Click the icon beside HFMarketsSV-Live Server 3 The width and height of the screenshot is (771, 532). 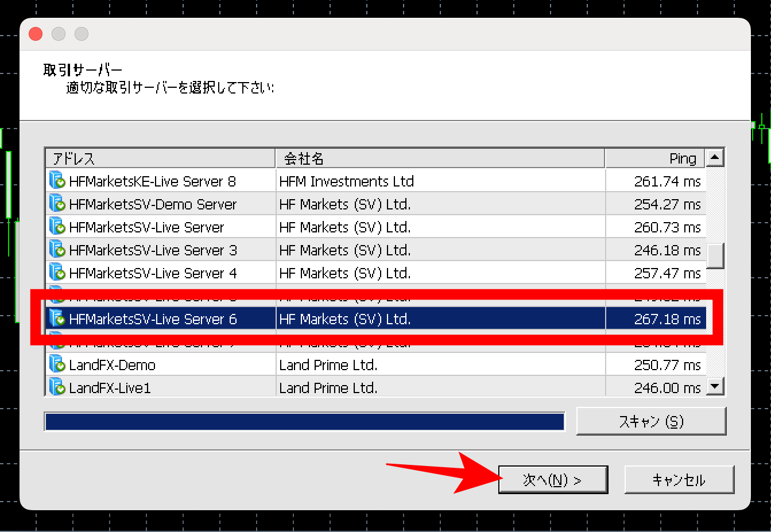[x=57, y=250]
